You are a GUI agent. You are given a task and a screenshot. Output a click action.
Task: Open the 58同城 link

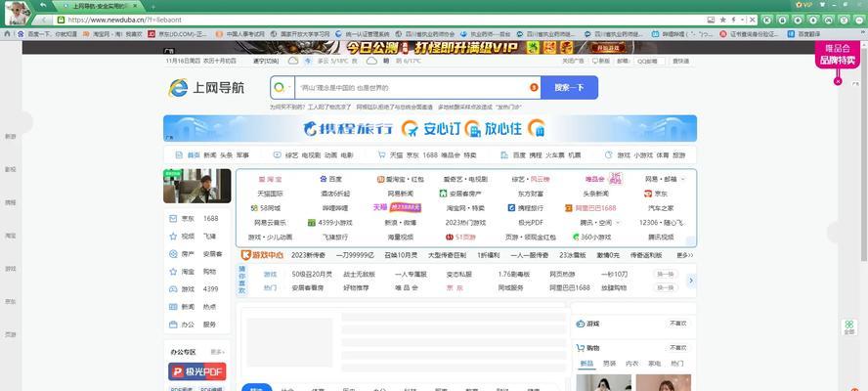coord(266,207)
